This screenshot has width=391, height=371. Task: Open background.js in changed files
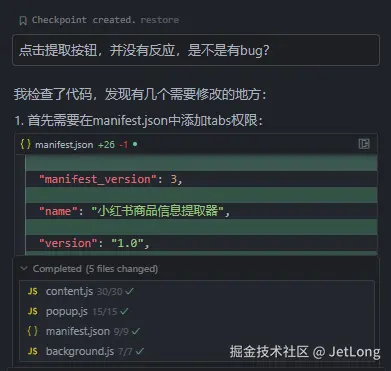tap(80, 351)
